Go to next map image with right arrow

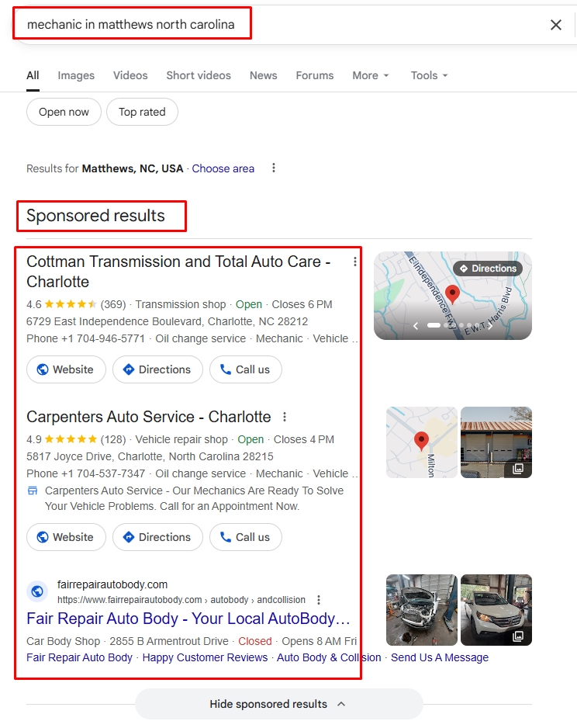point(490,326)
